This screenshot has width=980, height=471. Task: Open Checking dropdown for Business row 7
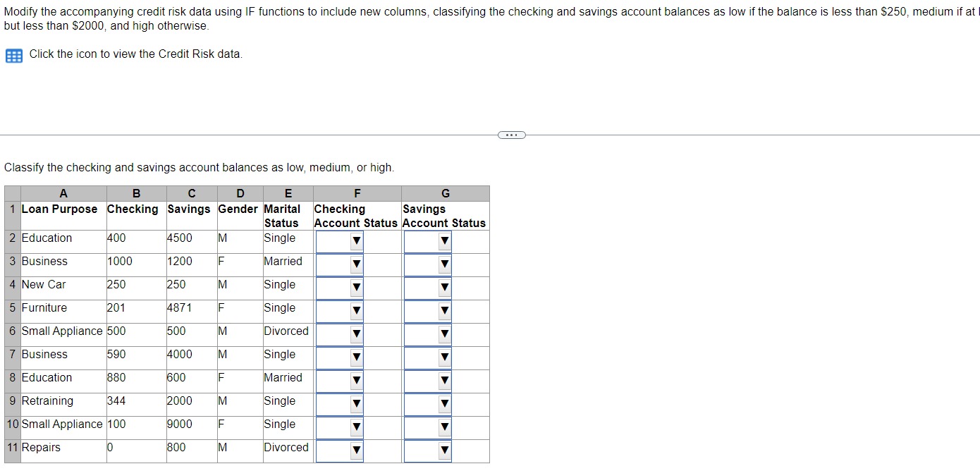(356, 357)
